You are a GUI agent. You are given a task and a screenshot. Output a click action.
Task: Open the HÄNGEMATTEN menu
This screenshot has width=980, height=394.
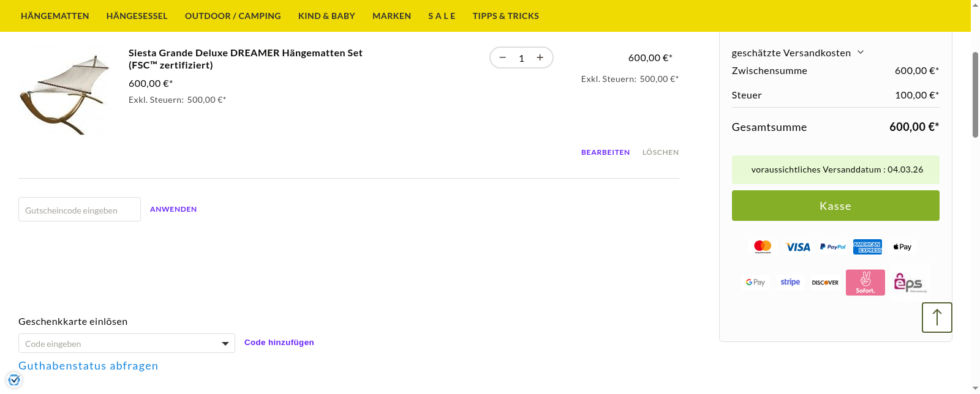(x=55, y=16)
